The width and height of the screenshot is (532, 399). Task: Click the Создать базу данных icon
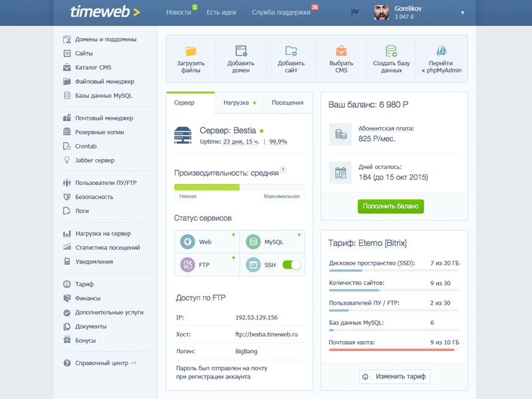pyautogui.click(x=391, y=51)
